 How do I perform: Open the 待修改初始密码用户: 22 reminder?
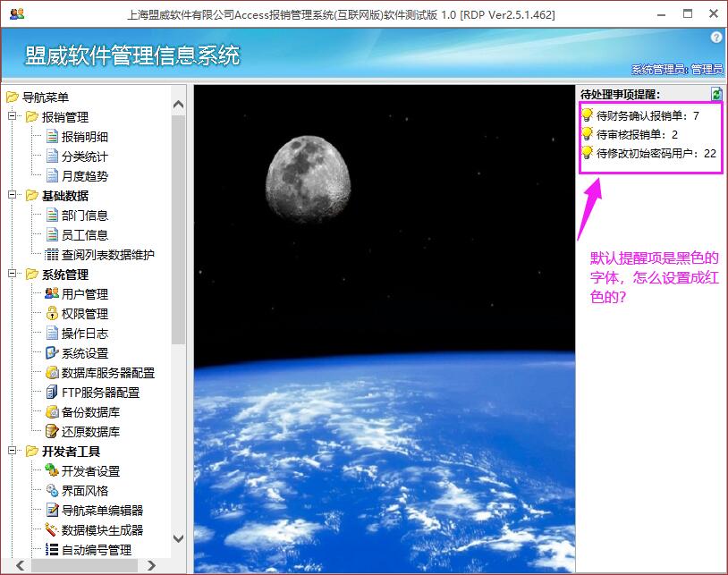656,153
